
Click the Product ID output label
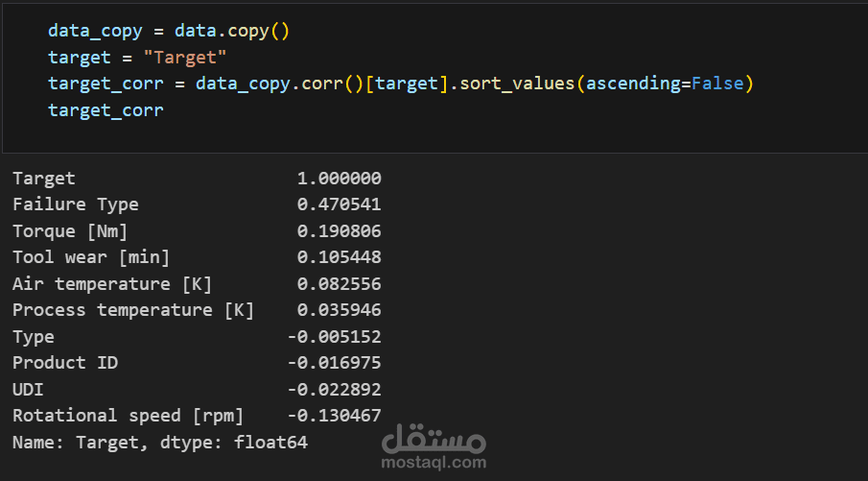(x=65, y=363)
